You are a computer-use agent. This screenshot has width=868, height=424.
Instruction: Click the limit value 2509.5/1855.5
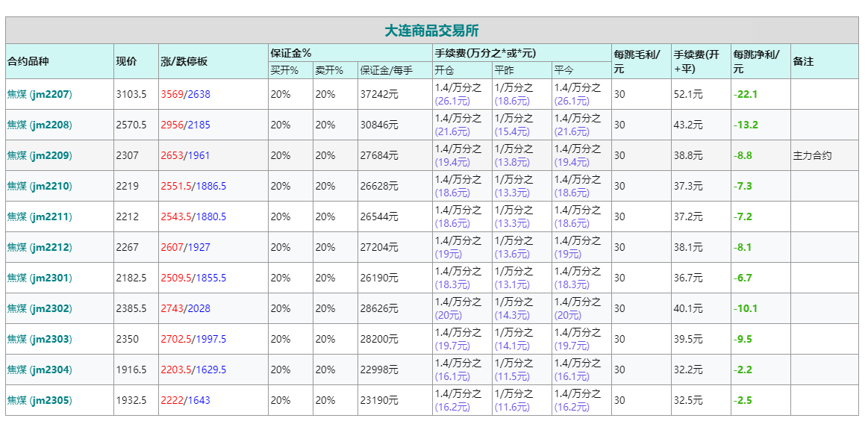[x=193, y=278]
